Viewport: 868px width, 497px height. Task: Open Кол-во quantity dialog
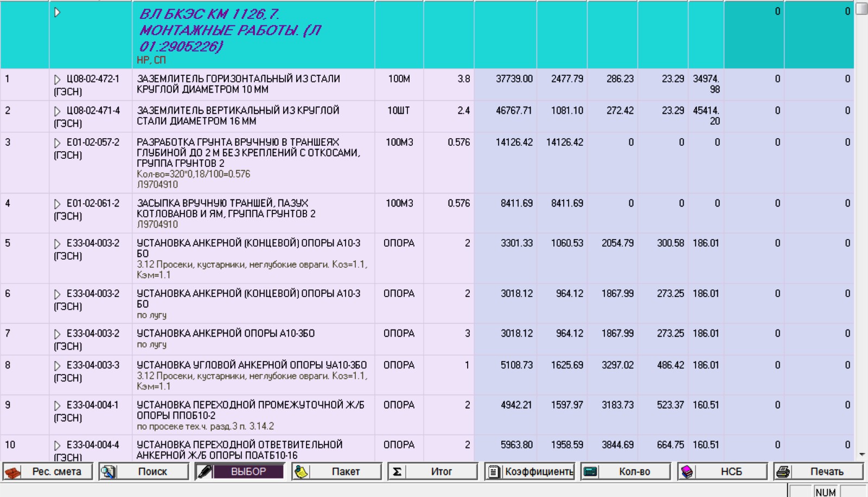626,472
